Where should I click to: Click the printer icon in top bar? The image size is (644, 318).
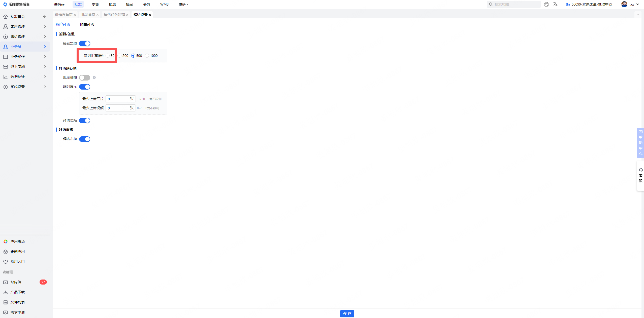coord(546,4)
